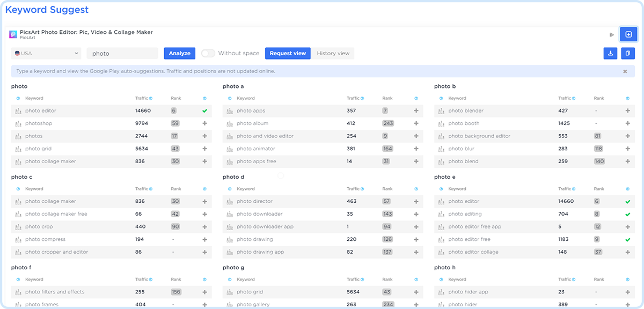
Task: Click the 'photo collage maker free' keyword
Action: [x=56, y=214]
